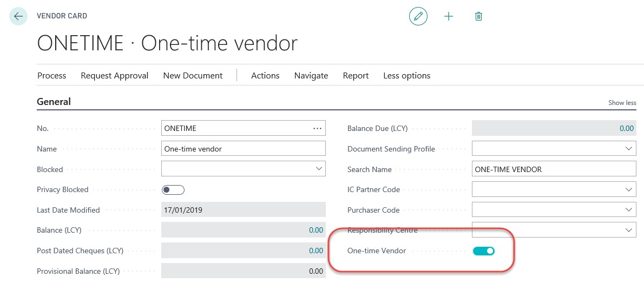The image size is (644, 283).
Task: Open the Request Approval menu
Action: point(115,76)
